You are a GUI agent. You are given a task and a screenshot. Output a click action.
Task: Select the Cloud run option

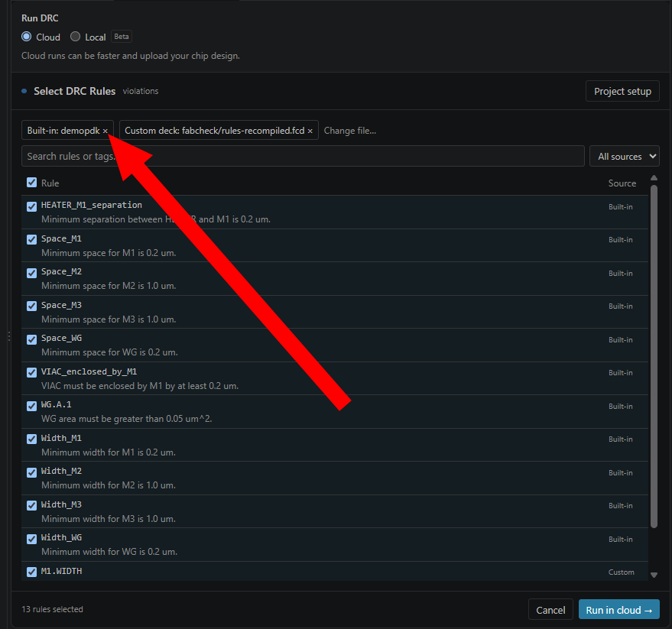click(x=27, y=37)
